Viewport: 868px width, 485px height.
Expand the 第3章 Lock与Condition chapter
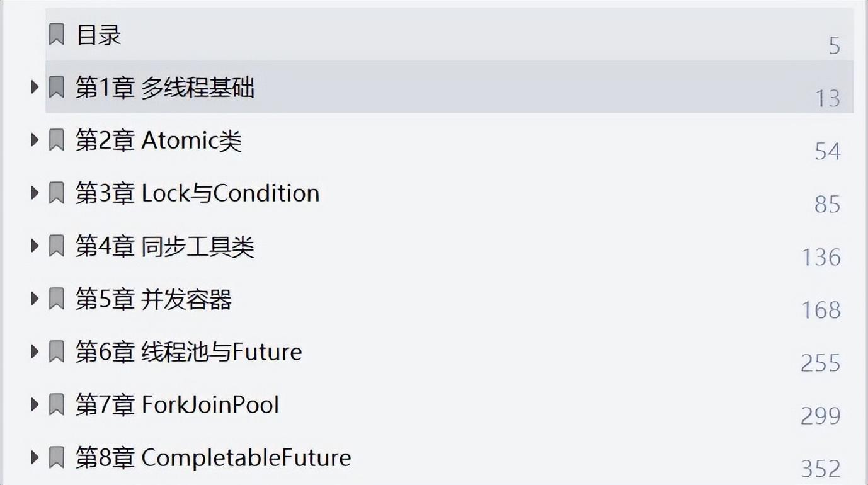pos(35,193)
